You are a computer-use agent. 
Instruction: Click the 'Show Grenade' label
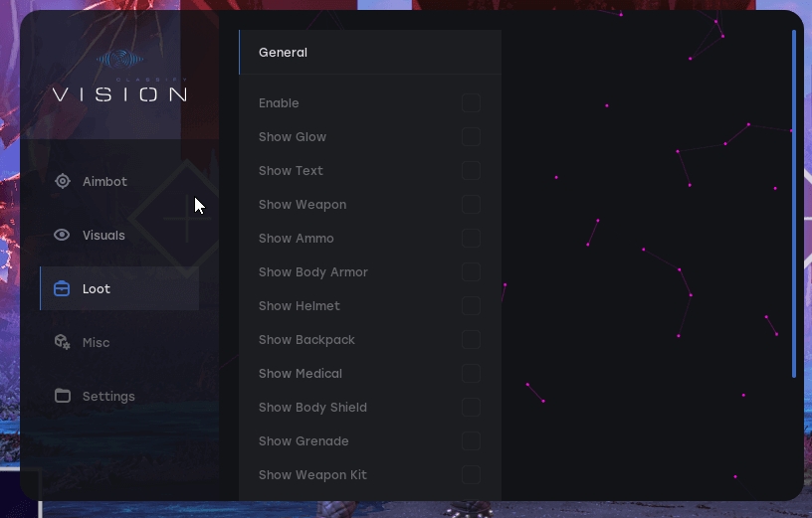[304, 440]
